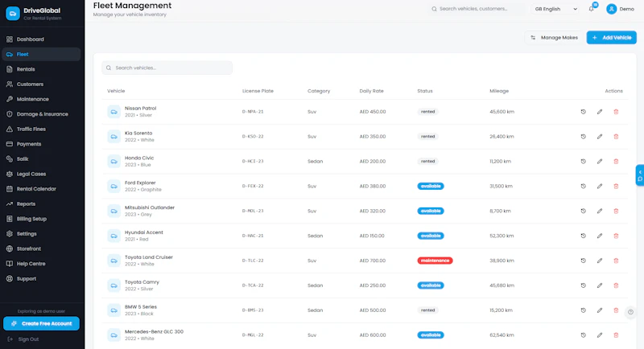Open history for BMW 5 Series
Image resolution: width=644 pixels, height=349 pixels.
pos(583,310)
